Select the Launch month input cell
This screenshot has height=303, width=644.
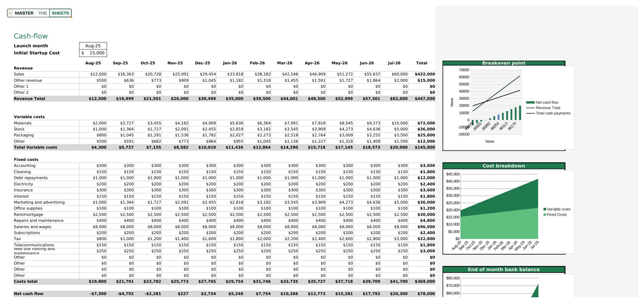click(93, 46)
